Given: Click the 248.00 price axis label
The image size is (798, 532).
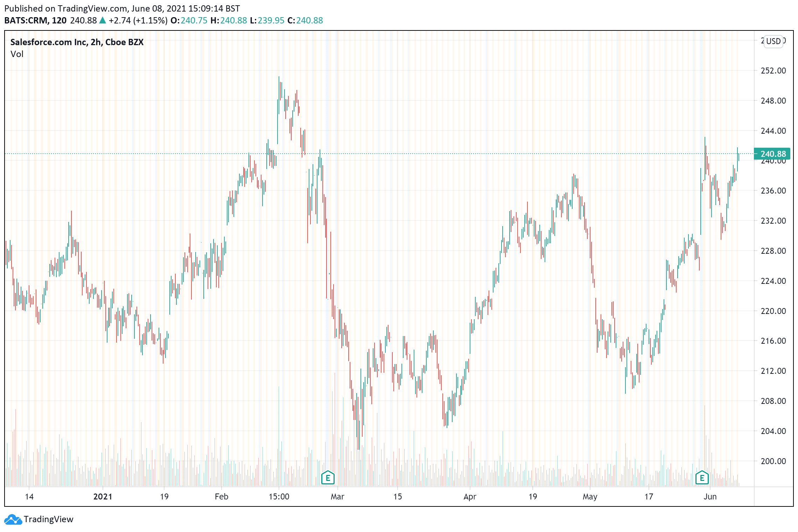Looking at the screenshot, I should [773, 101].
